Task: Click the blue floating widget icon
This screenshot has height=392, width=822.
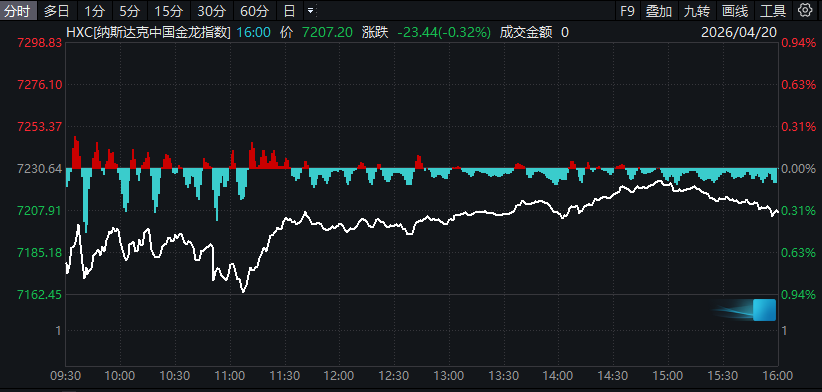Action: pos(764,310)
